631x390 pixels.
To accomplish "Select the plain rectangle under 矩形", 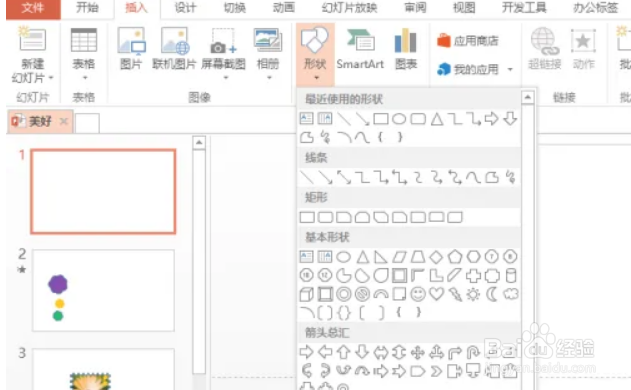I will 307,217.
